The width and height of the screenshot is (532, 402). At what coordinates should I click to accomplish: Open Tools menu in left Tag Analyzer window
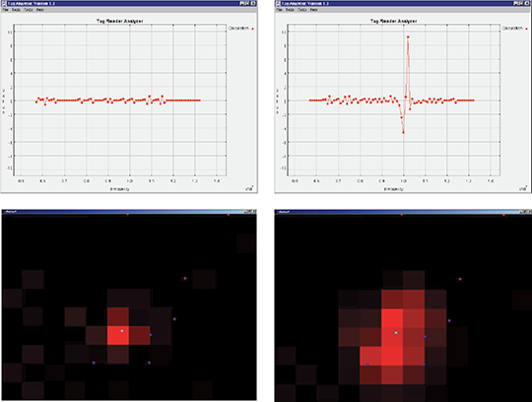(x=29, y=10)
